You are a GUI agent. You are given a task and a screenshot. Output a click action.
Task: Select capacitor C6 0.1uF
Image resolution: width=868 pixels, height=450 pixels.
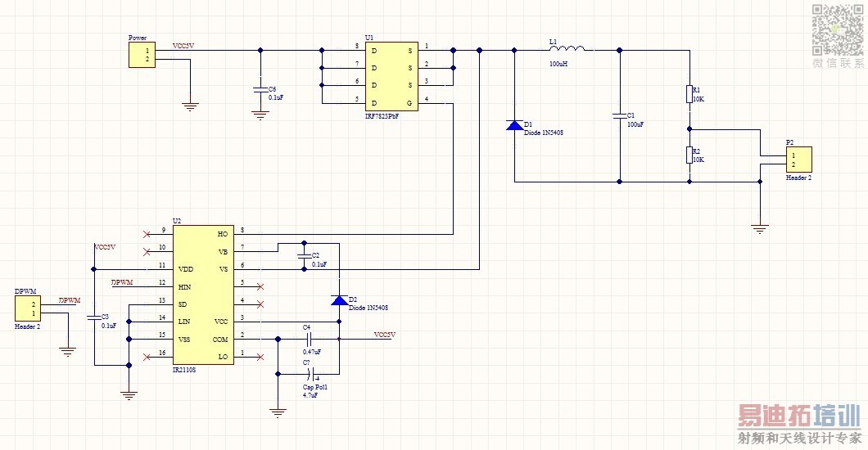click(260, 89)
